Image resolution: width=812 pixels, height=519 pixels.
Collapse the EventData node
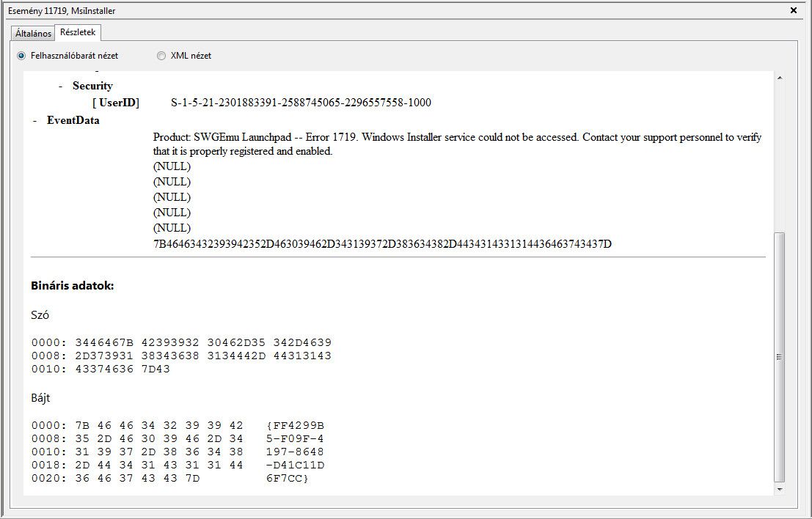[35, 120]
